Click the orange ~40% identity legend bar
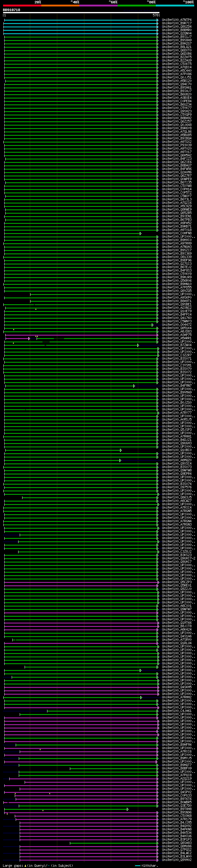 (60, 6)
